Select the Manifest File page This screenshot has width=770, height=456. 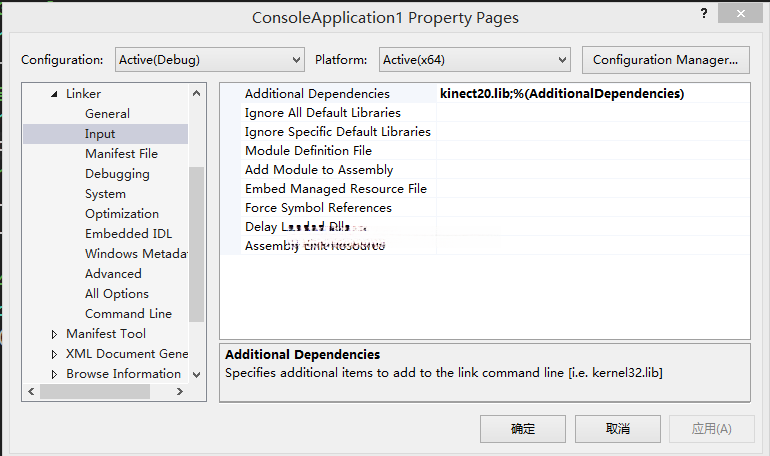pos(121,154)
